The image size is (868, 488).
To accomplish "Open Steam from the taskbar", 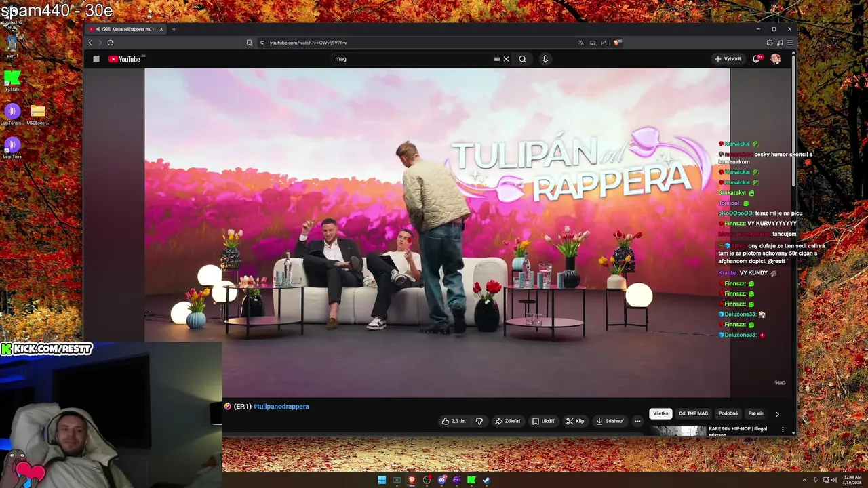I will coord(486,480).
